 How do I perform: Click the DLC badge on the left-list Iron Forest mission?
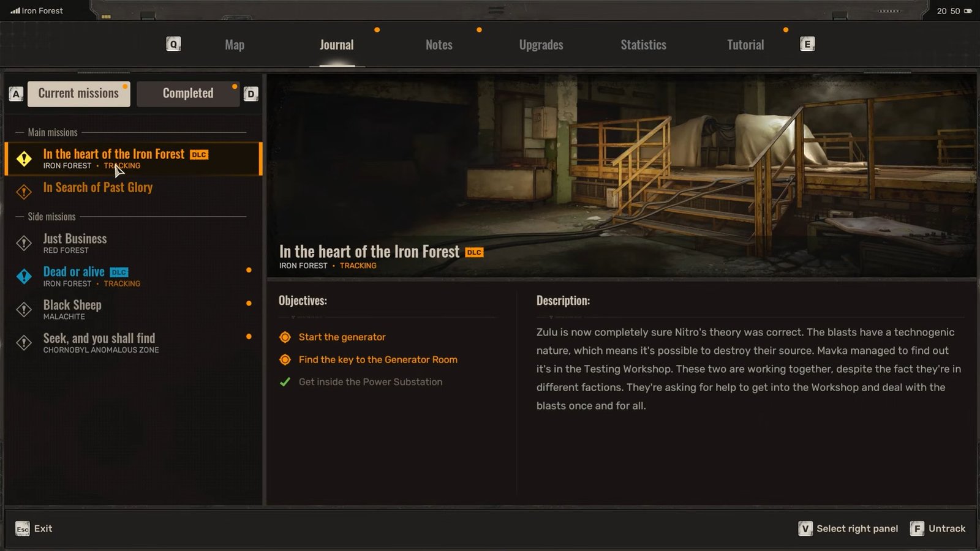tap(199, 155)
